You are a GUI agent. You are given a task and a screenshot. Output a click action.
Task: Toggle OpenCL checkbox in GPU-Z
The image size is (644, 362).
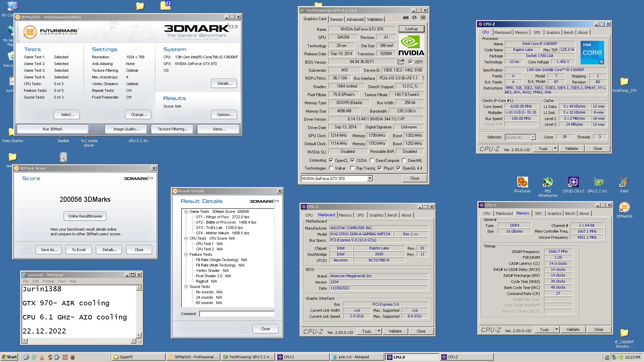tap(331, 160)
